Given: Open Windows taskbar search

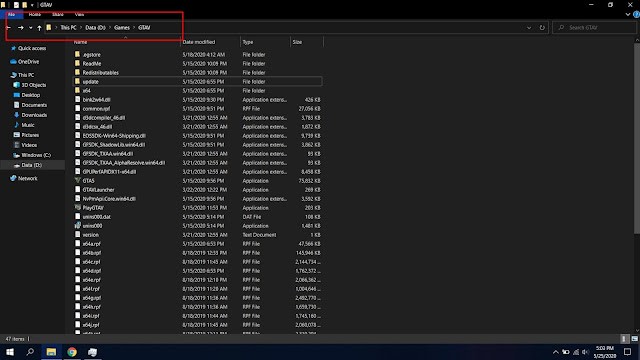Looking at the screenshot, I should click(x=30, y=352).
